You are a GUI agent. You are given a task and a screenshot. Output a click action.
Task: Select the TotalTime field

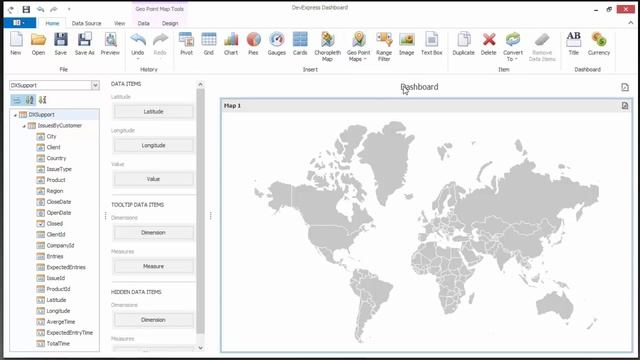(x=58, y=344)
